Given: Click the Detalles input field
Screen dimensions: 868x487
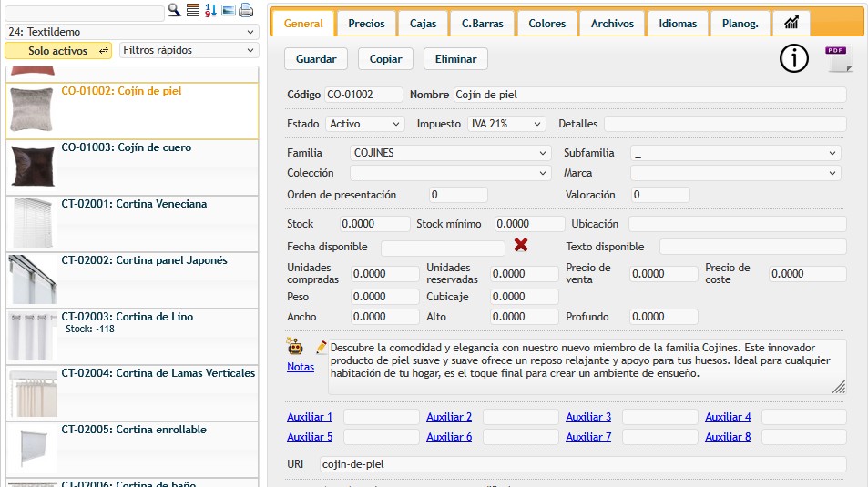Looking at the screenshot, I should [725, 124].
